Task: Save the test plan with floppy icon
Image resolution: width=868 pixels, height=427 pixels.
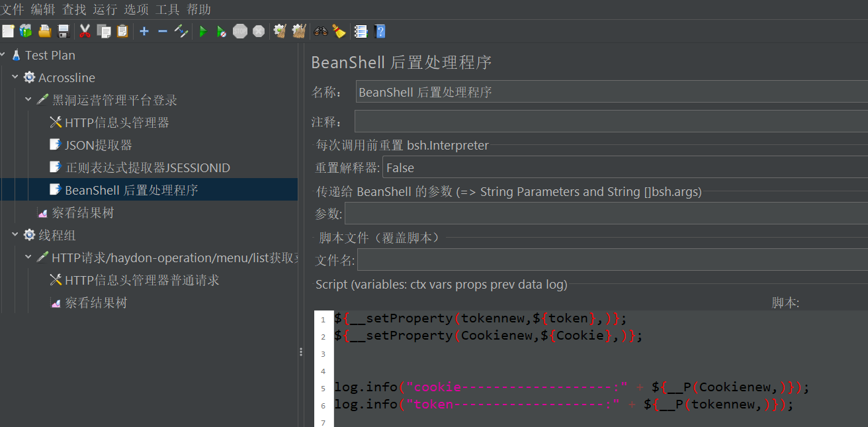Action: coord(64,31)
